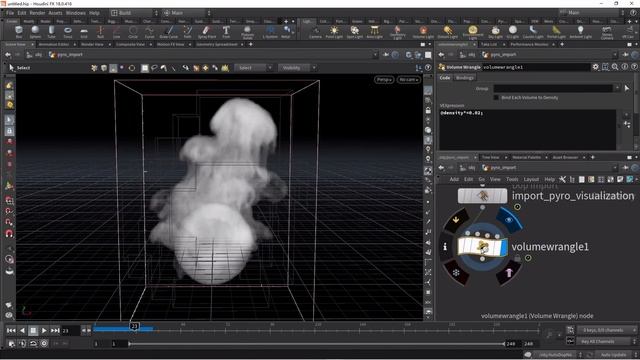Toggle Auto Update mode in status bar
The image size is (640, 360).
click(613, 355)
